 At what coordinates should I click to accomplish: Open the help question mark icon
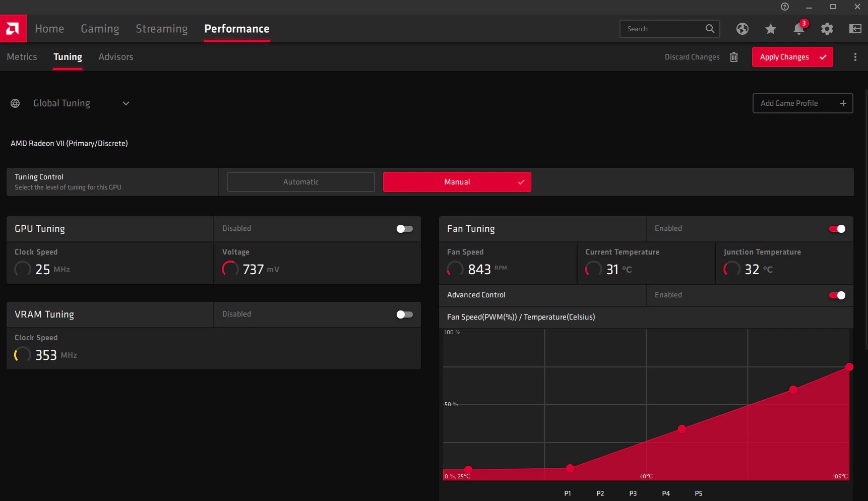point(785,7)
